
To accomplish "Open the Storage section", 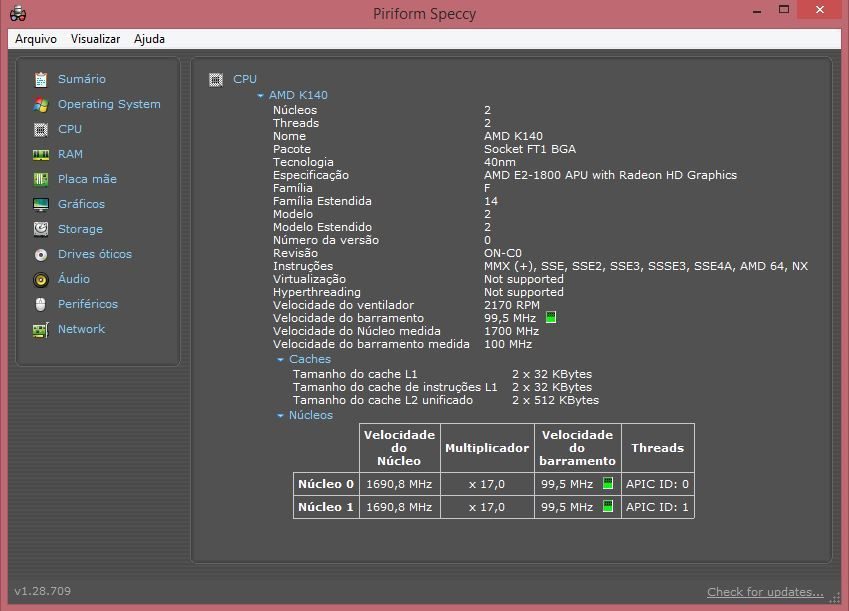I will click(x=80, y=229).
